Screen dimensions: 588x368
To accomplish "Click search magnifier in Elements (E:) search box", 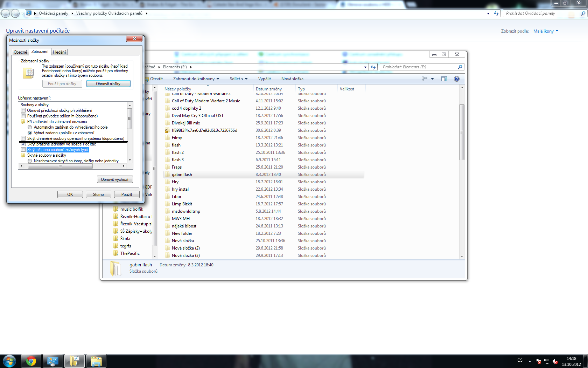I will pos(460,67).
